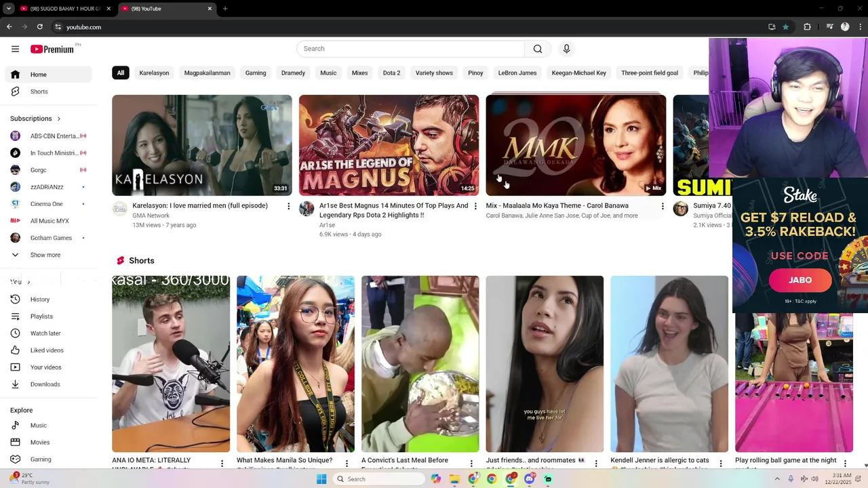
Task: Open ABS-CBN Entertainment subscription
Action: [47, 136]
